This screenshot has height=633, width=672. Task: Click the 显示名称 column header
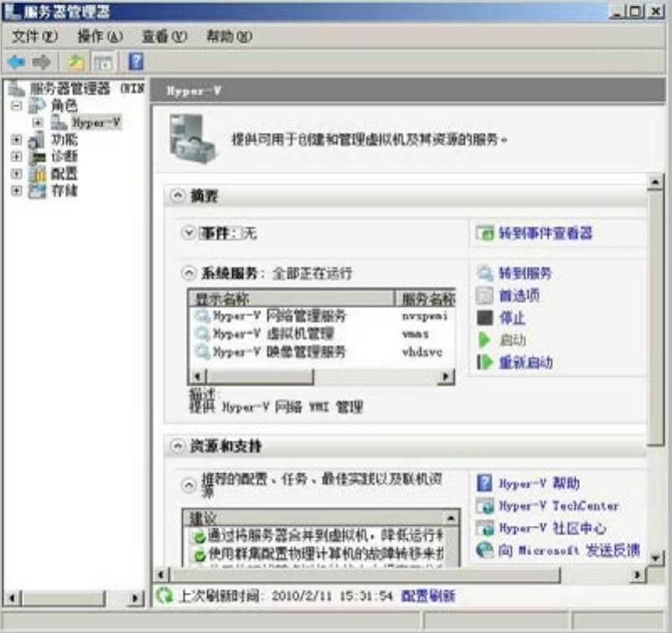tap(292, 299)
